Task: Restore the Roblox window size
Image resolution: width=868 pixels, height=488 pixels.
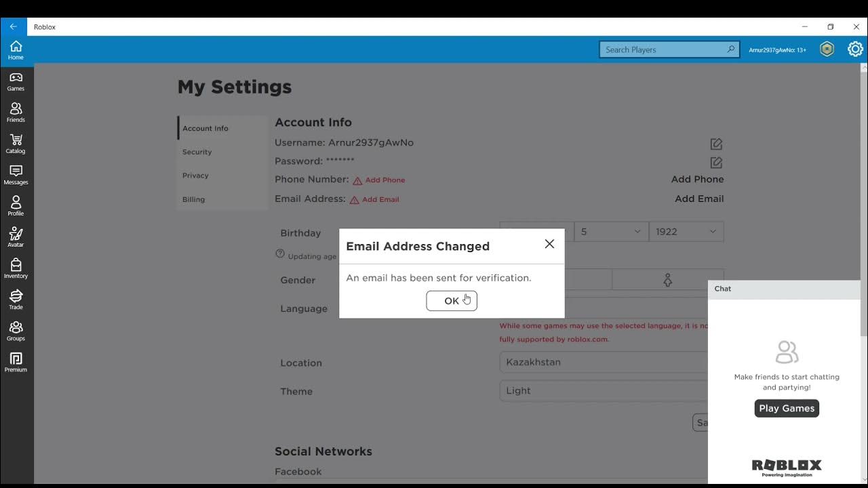Action: (x=831, y=26)
